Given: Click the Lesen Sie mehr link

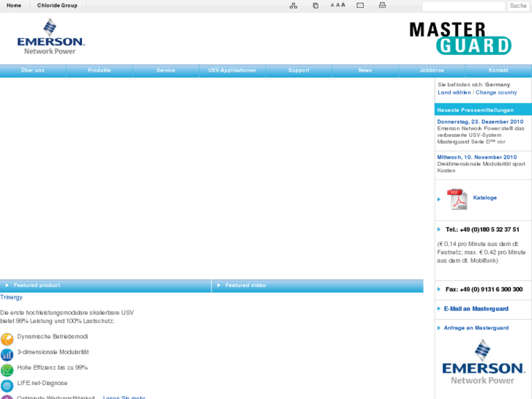Looking at the screenshot, I should pos(124,398).
